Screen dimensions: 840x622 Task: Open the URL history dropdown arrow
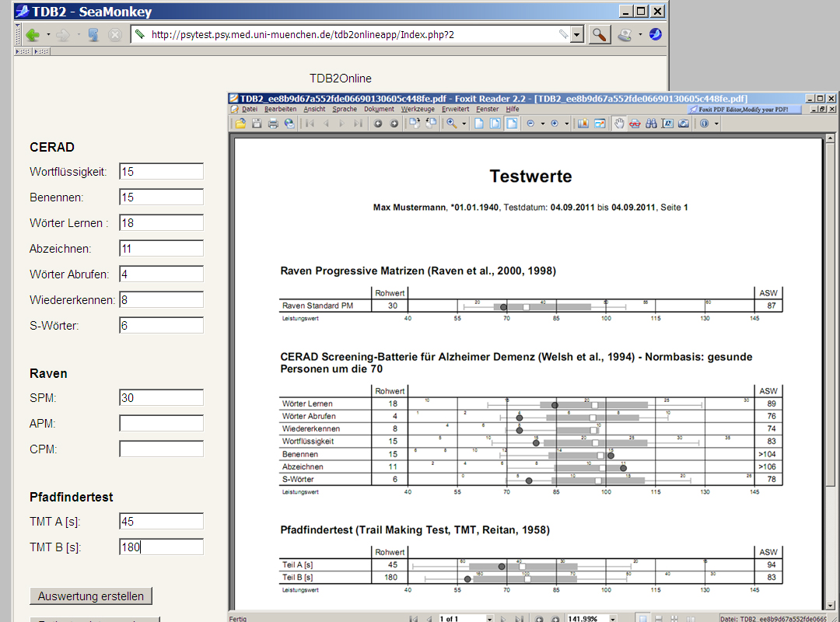(x=576, y=35)
